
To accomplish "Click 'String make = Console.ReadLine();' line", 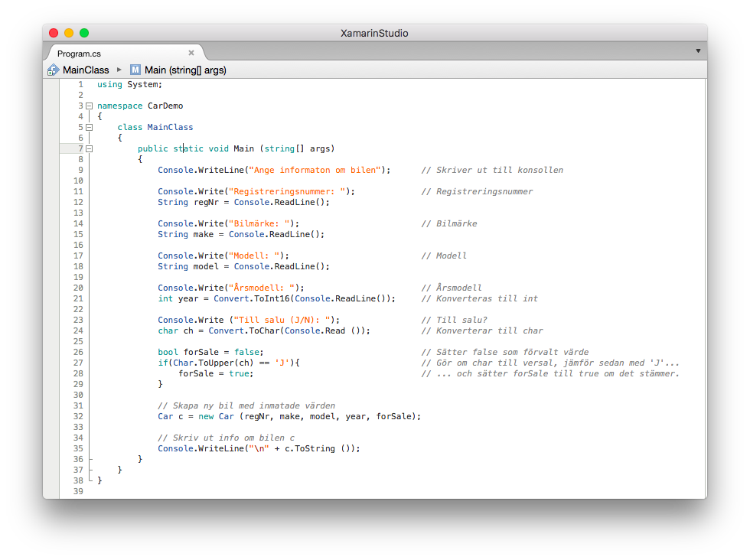I will coord(241,234).
